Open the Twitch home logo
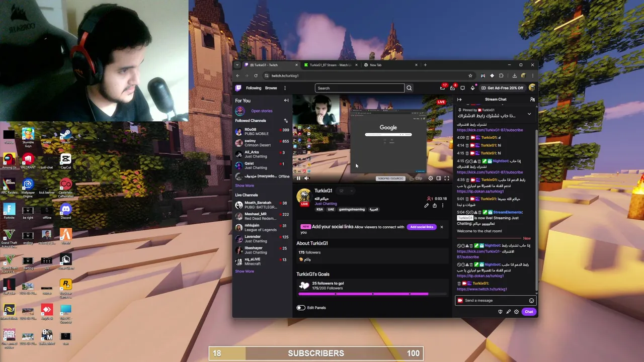Screen dimensions: 644x362 tap(238, 88)
